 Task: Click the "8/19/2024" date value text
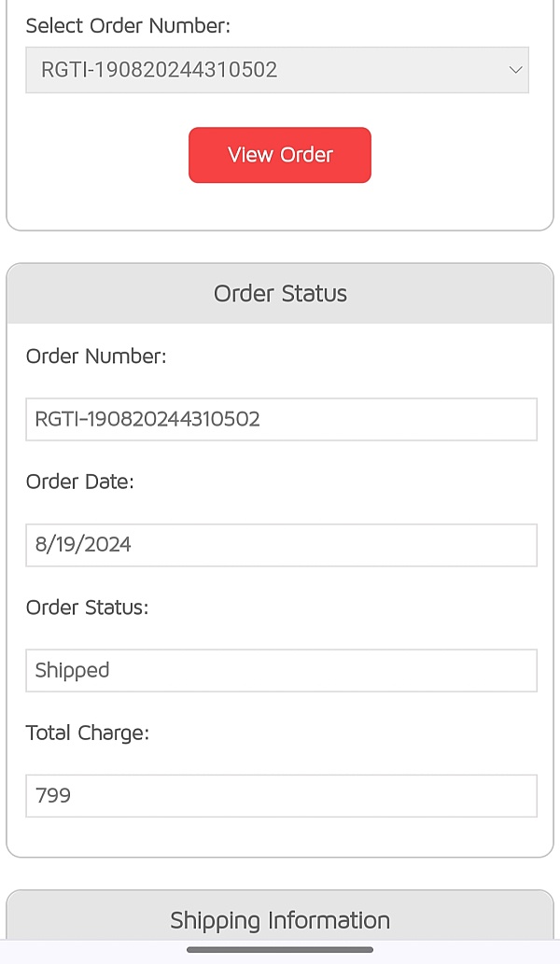coord(83,545)
